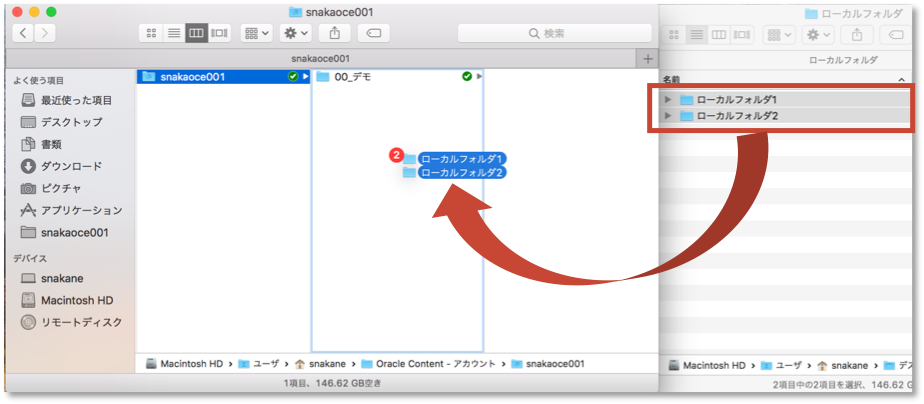Switch to list view in left Finder window
This screenshot has height=404, width=924.
(174, 33)
